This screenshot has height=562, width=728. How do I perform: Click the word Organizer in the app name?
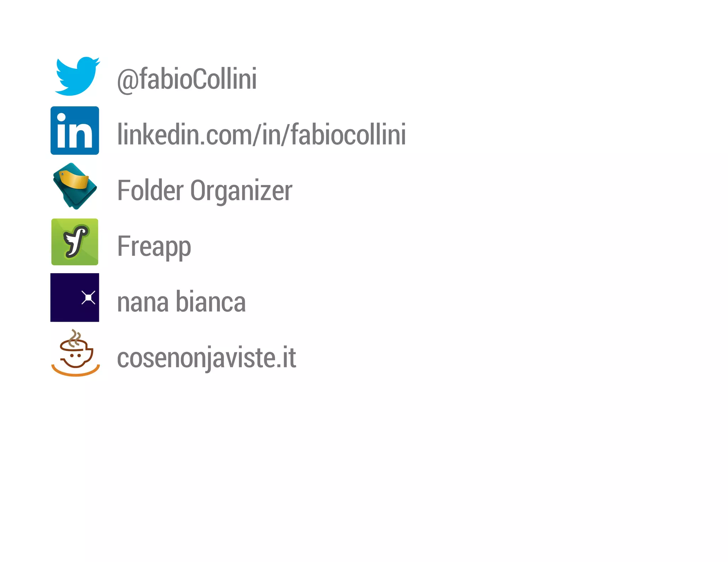[241, 191]
